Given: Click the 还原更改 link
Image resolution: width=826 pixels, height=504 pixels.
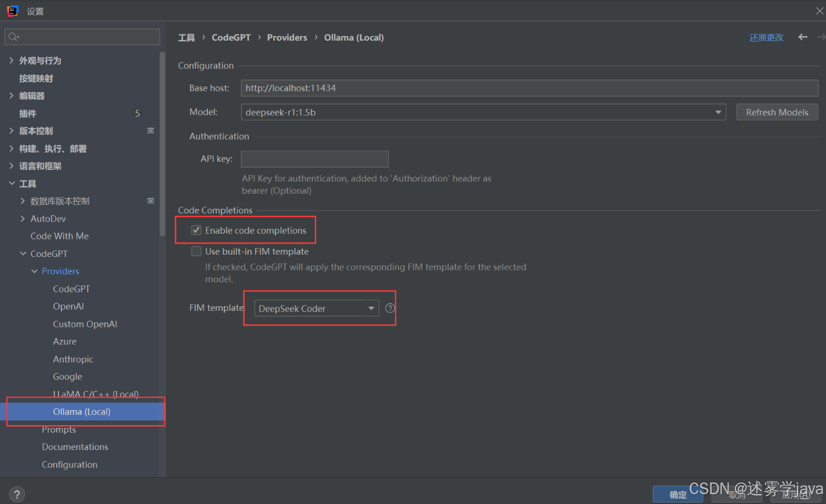Looking at the screenshot, I should 766,37.
